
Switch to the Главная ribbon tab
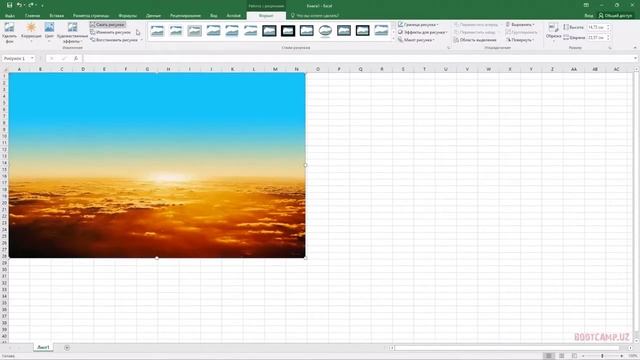click(x=32, y=16)
